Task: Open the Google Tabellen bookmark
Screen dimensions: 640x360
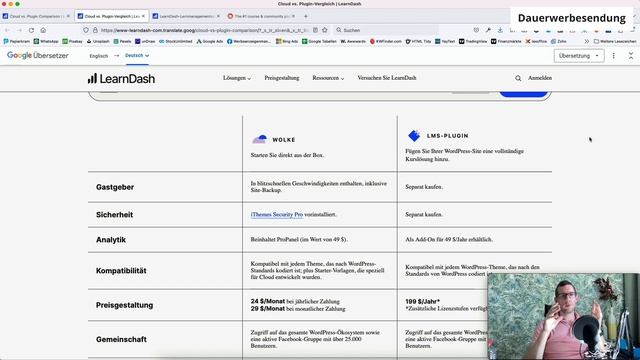Action: 320,41
